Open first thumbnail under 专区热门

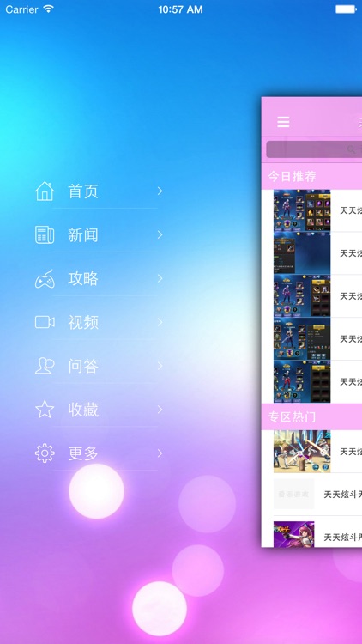[302, 452]
